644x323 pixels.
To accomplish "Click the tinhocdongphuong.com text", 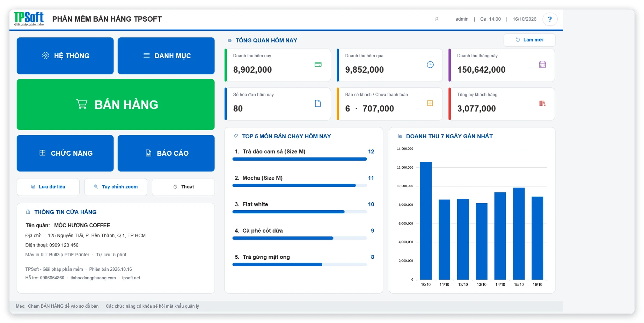I will [93, 278].
